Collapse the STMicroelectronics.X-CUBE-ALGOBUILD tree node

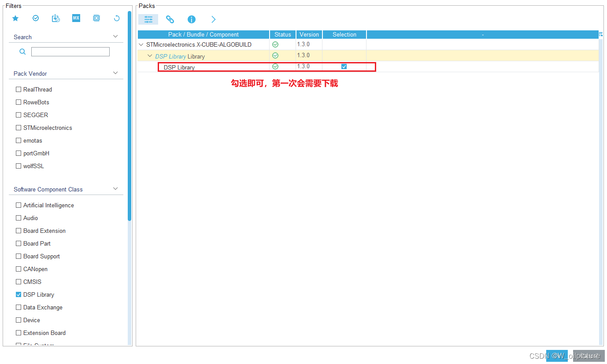pos(141,44)
